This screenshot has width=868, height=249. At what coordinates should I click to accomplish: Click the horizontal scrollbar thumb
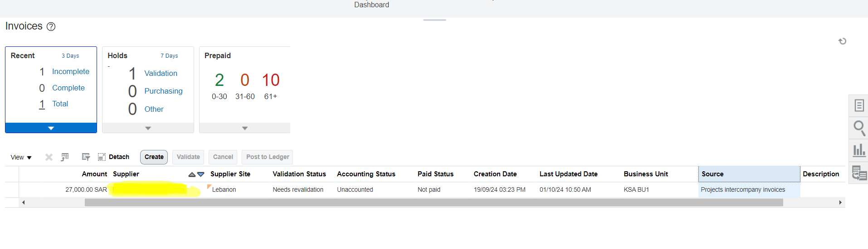click(x=434, y=202)
